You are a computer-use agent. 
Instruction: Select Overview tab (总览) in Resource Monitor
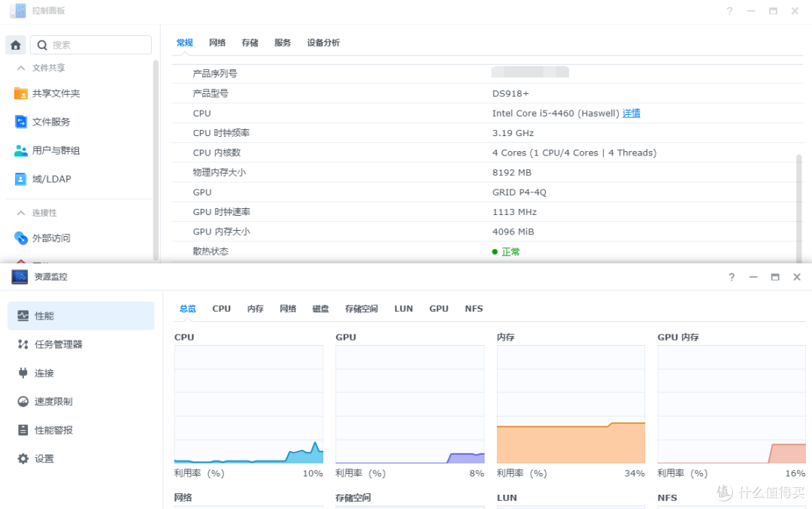click(x=187, y=308)
